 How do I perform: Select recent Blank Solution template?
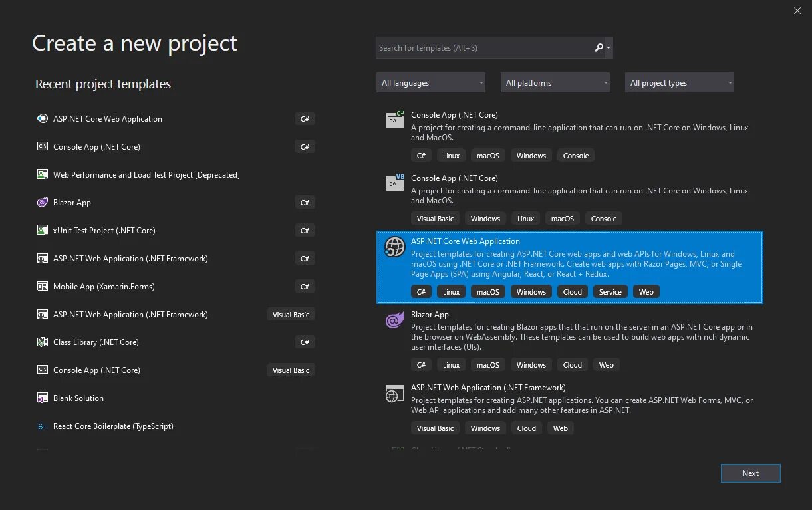[x=176, y=398]
